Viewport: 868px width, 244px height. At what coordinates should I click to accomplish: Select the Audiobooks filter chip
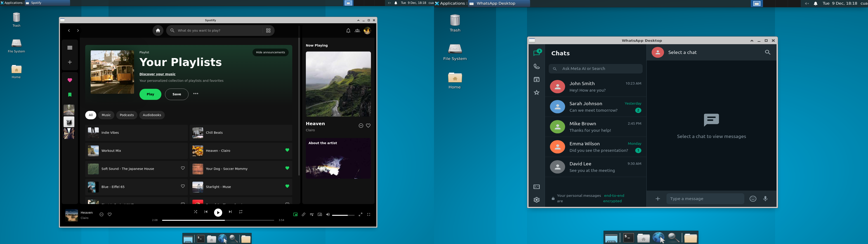click(152, 115)
